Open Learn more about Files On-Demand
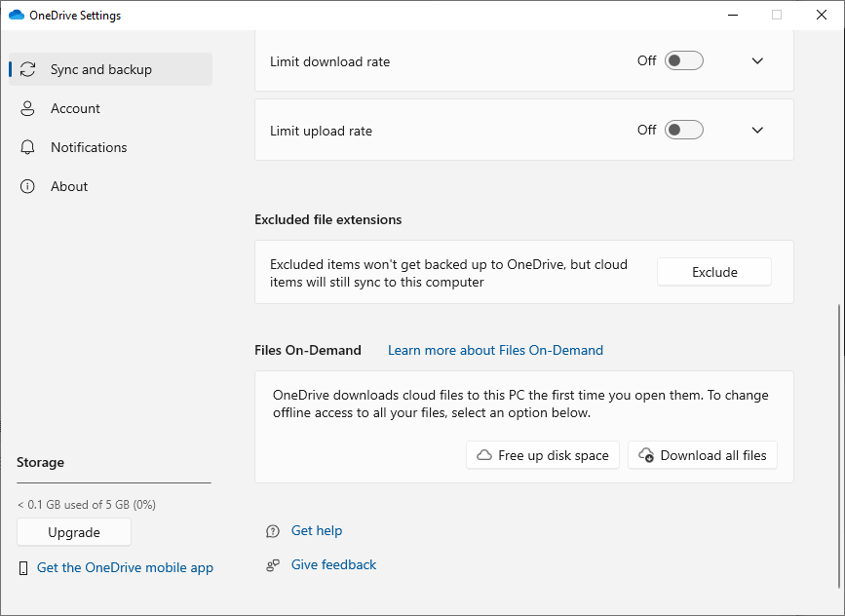The image size is (845, 616). pyautogui.click(x=495, y=350)
